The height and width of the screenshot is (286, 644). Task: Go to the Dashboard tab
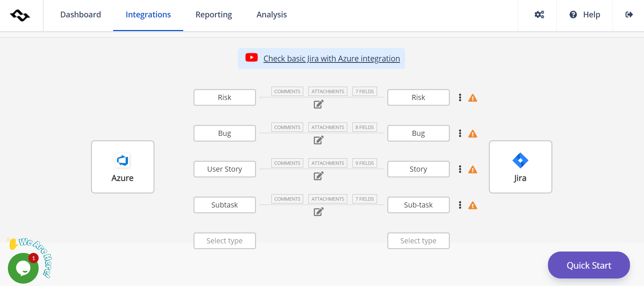click(81, 15)
